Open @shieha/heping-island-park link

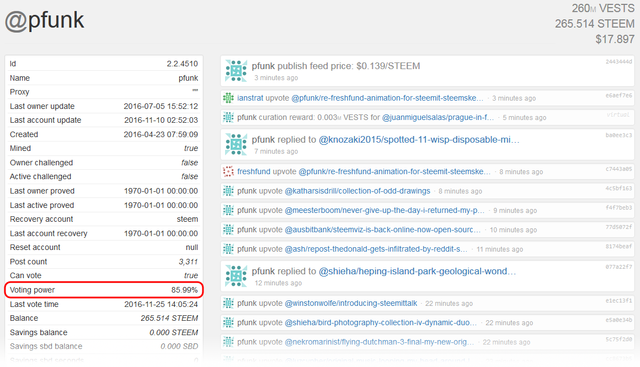pos(417,271)
